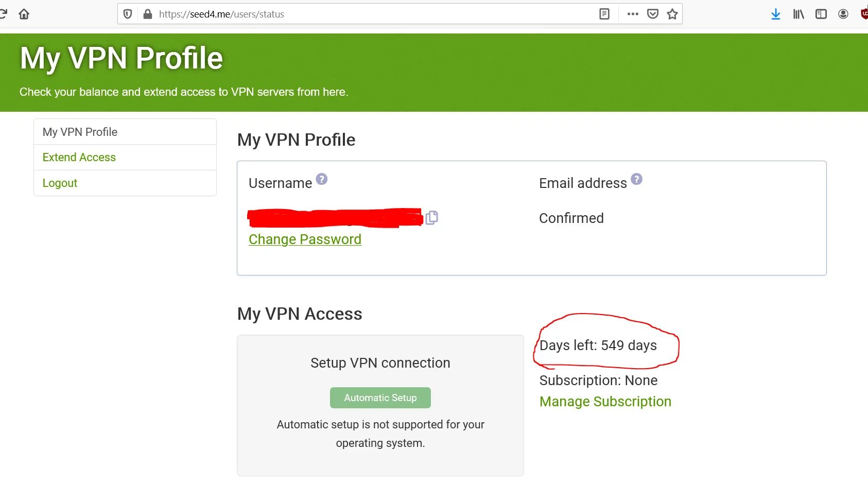Image resolution: width=868 pixels, height=484 pixels.
Task: Save page to Pocket icon
Action: [x=653, y=14]
